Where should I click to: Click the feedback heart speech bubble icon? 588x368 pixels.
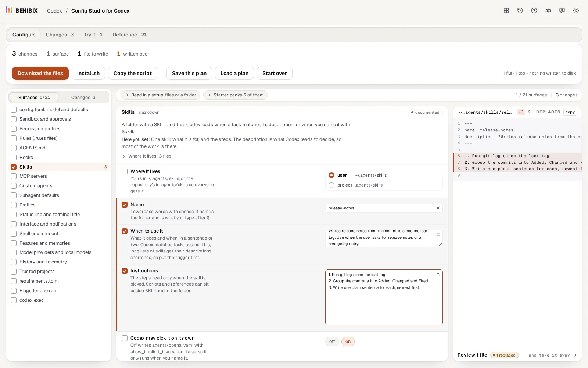(562, 11)
